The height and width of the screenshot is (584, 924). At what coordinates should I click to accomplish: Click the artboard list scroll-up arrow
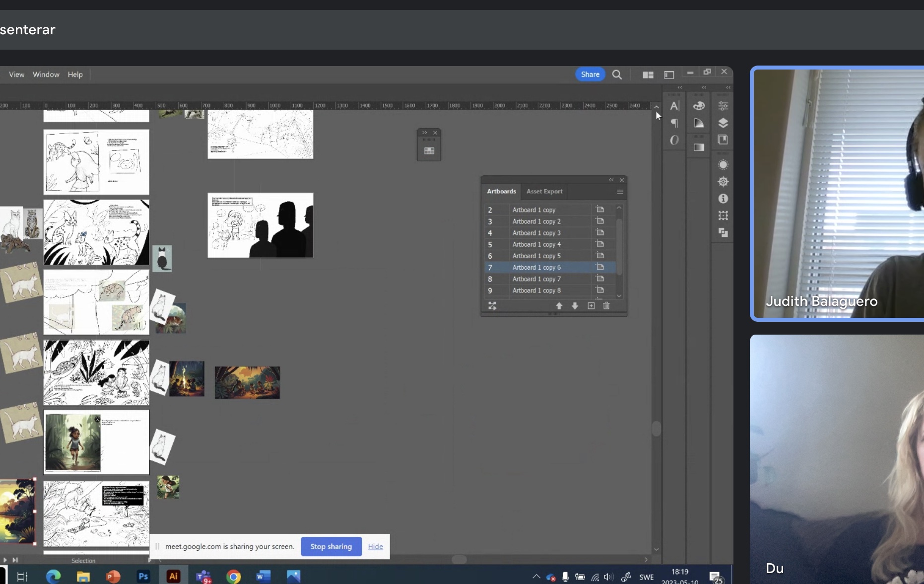[619, 208]
